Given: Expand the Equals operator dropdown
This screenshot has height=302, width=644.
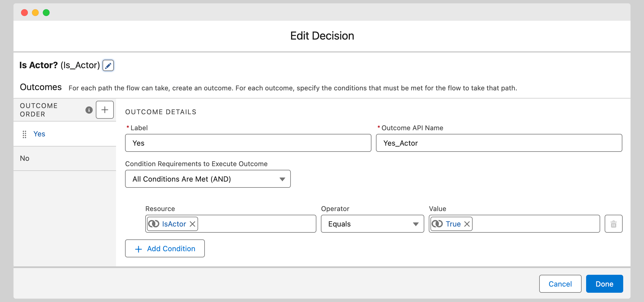Looking at the screenshot, I should click(372, 224).
